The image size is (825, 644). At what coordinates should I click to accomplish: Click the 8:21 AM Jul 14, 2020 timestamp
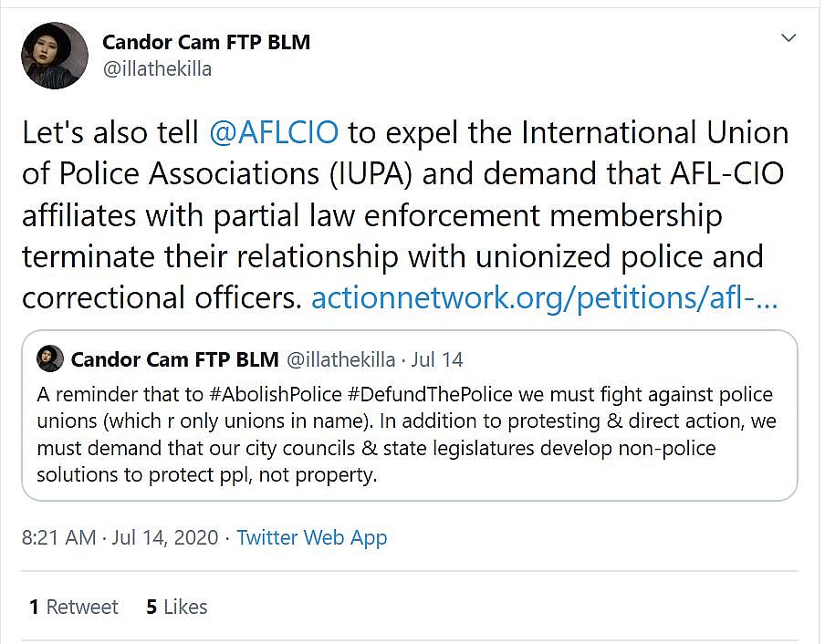[120, 537]
